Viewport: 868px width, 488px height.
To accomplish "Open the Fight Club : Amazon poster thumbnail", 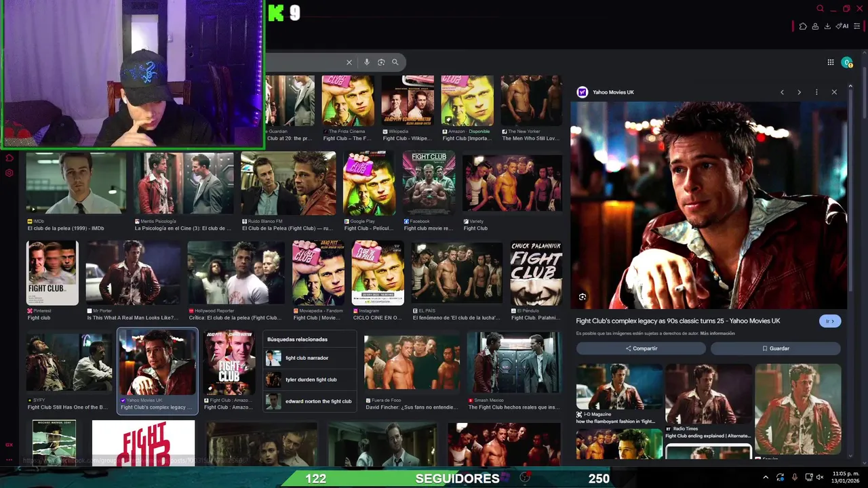I will point(229,363).
